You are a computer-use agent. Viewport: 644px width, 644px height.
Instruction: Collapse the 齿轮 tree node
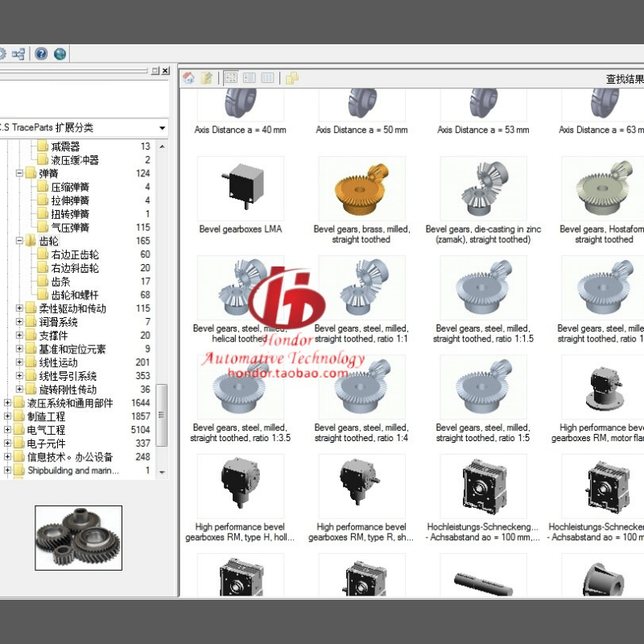(x=20, y=241)
